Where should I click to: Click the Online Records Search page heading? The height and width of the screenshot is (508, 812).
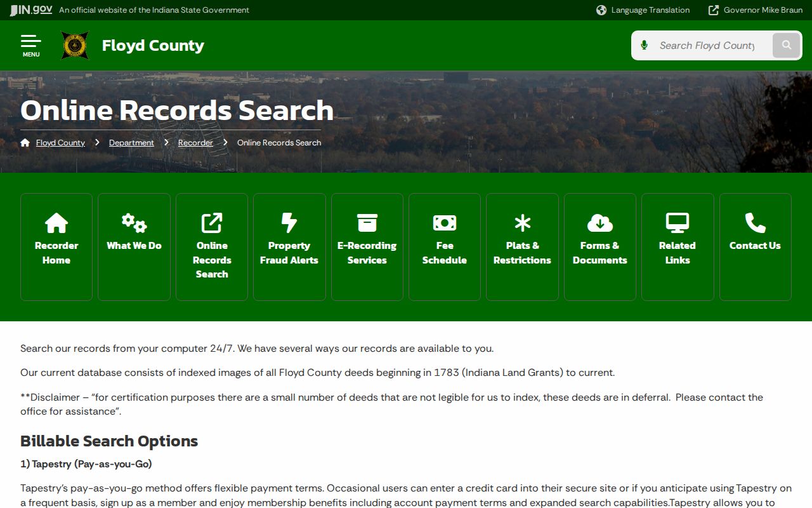pos(177,110)
